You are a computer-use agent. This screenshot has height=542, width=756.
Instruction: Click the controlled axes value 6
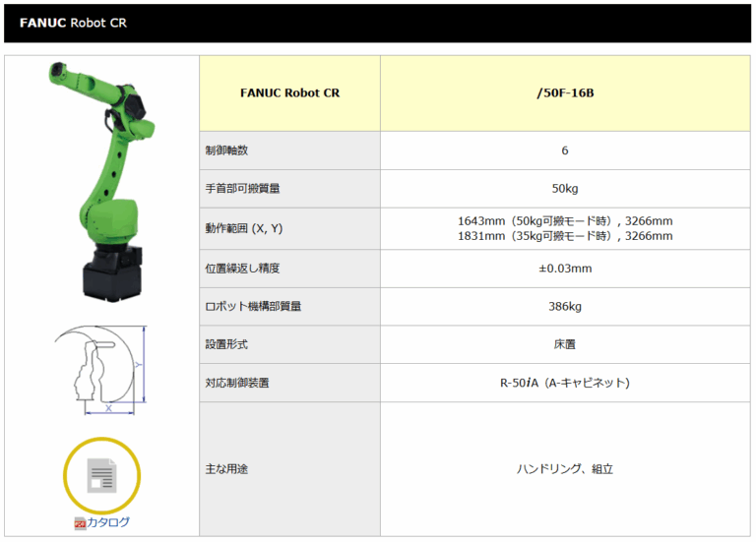[565, 151]
